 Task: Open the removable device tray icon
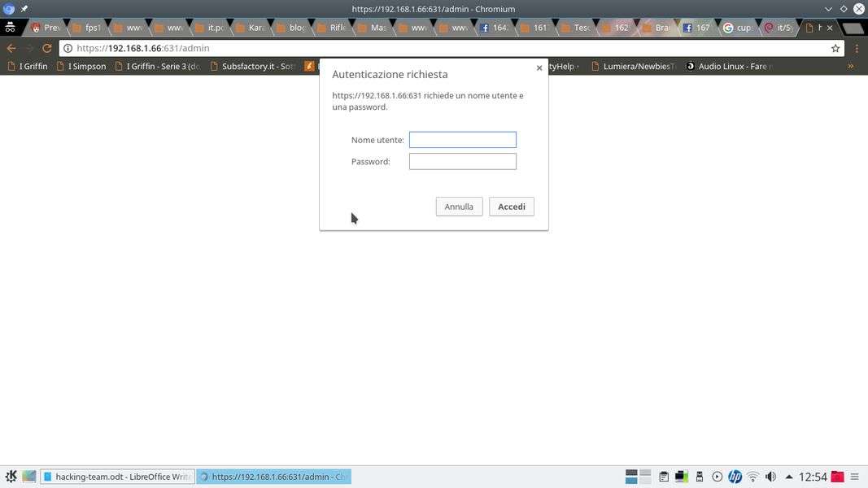click(x=699, y=477)
